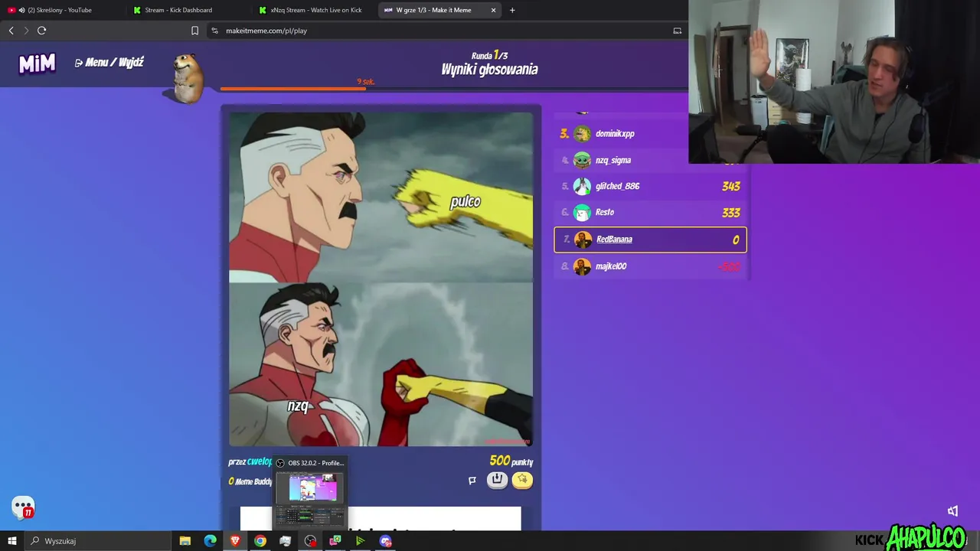Click the report flag icon under the meme
The height and width of the screenshot is (551, 980).
click(x=472, y=481)
